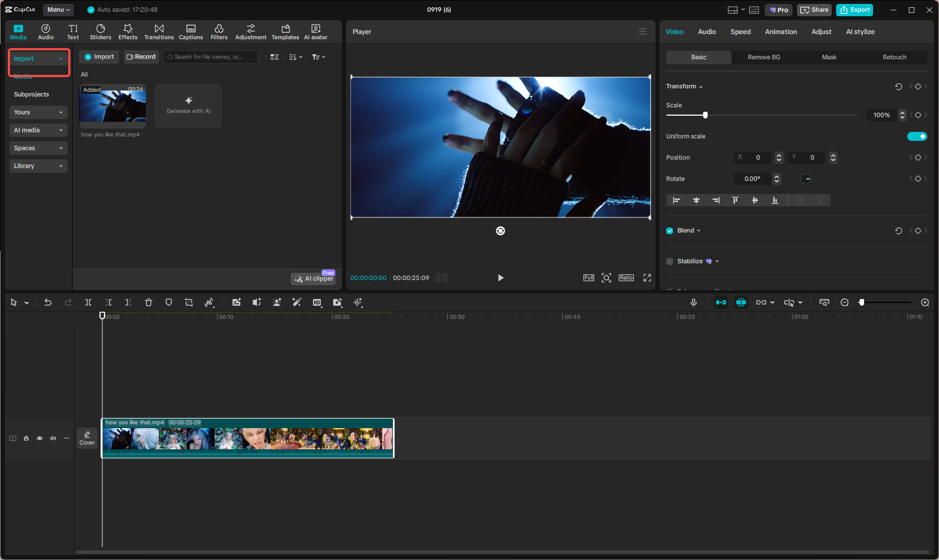Hide the video track with eye icon

click(x=40, y=438)
